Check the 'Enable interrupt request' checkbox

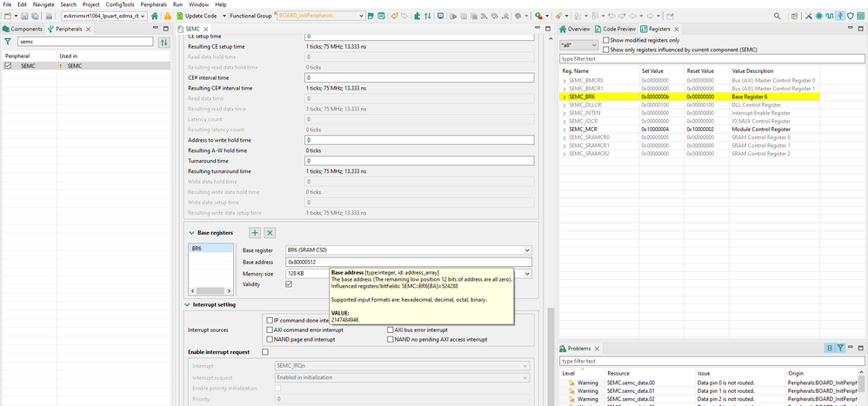tap(265, 351)
